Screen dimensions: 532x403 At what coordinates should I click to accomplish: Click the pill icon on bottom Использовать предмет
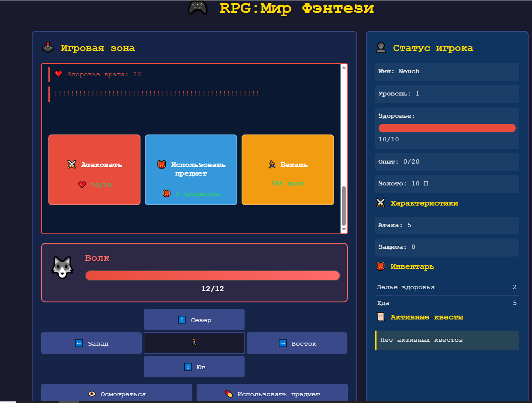point(229,394)
